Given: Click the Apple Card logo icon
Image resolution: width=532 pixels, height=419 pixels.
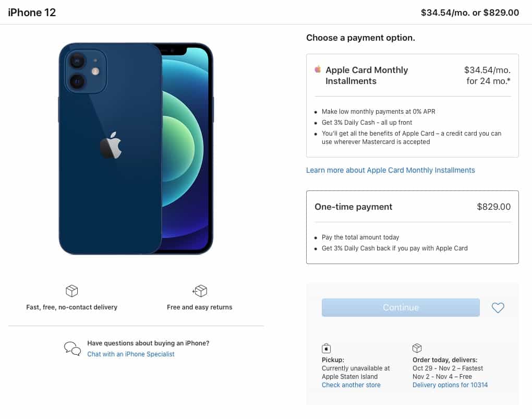Looking at the screenshot, I should (x=318, y=69).
